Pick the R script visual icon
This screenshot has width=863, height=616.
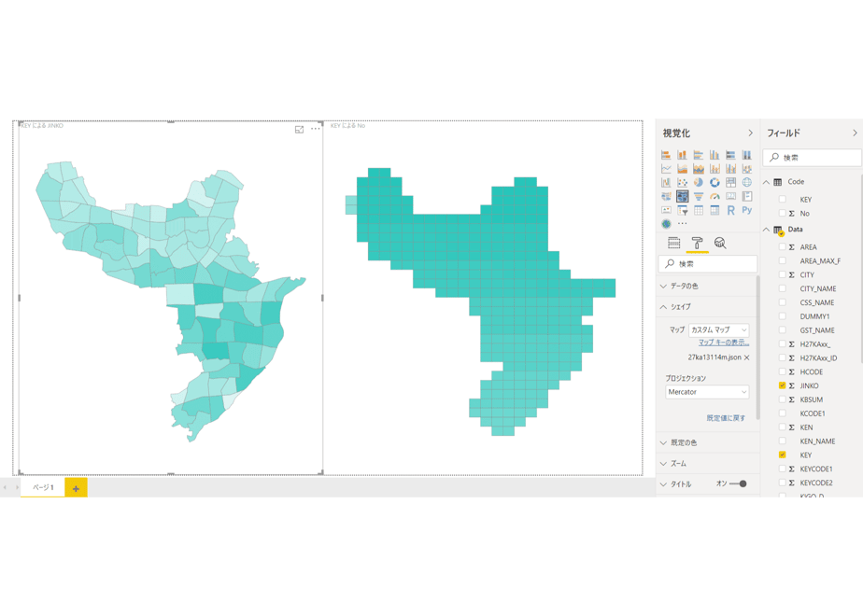731,210
